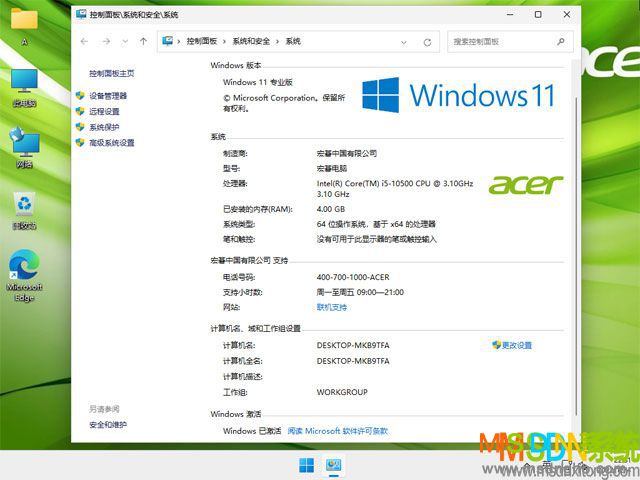Click the control panel taskbar icon
Image resolution: width=640 pixels, height=480 pixels.
point(333,465)
